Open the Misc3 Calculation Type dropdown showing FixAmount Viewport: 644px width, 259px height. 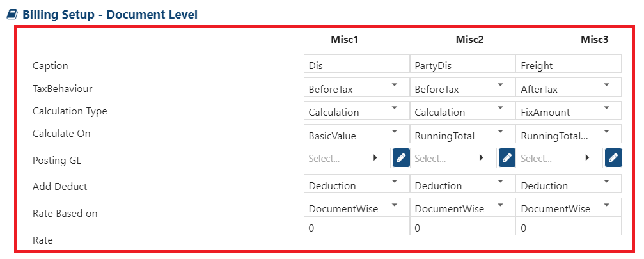click(x=569, y=111)
